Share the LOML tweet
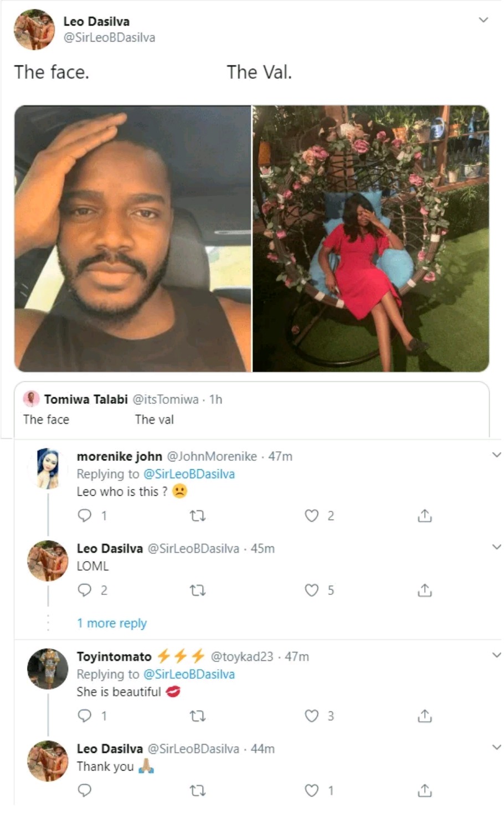504x821 pixels. click(x=424, y=591)
